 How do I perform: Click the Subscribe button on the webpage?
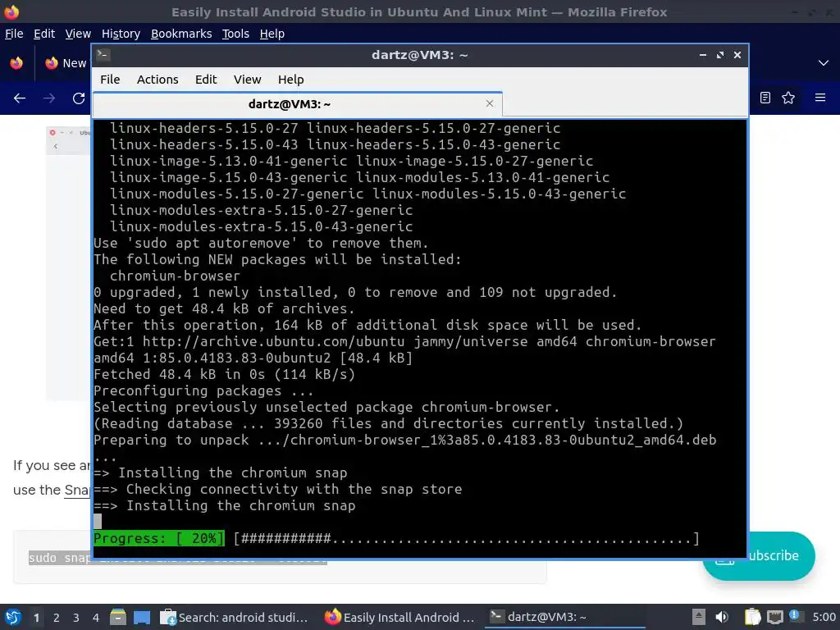point(781,556)
